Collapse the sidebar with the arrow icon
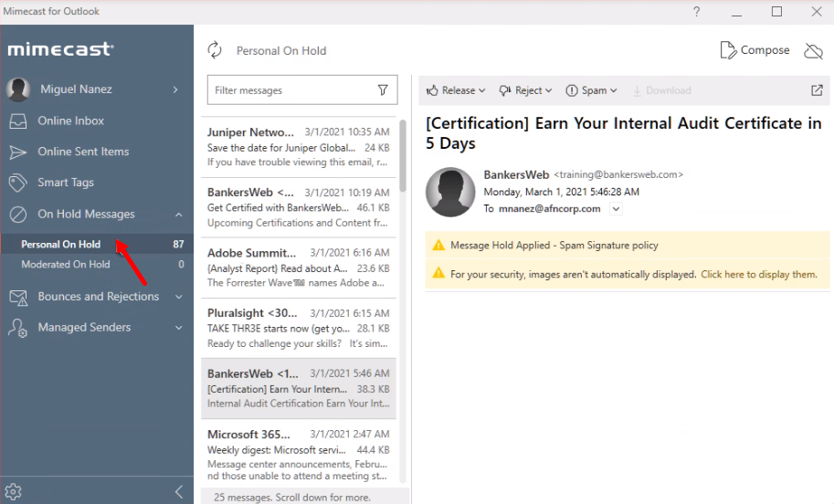The width and height of the screenshot is (834, 504). (x=179, y=492)
